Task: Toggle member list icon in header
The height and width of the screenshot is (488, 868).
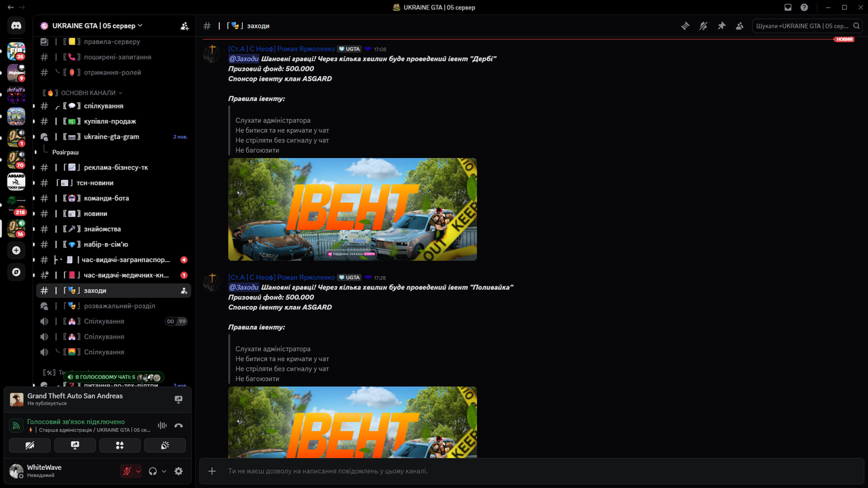Action: (x=739, y=26)
